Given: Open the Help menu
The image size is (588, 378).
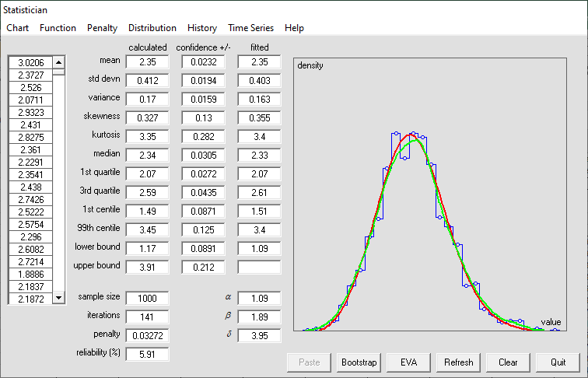Looking at the screenshot, I should point(294,28).
